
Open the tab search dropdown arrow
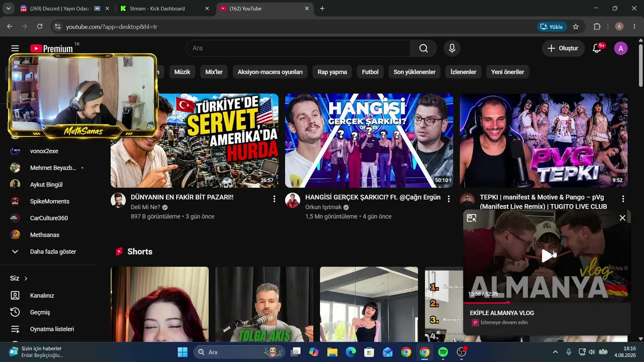coord(8,9)
